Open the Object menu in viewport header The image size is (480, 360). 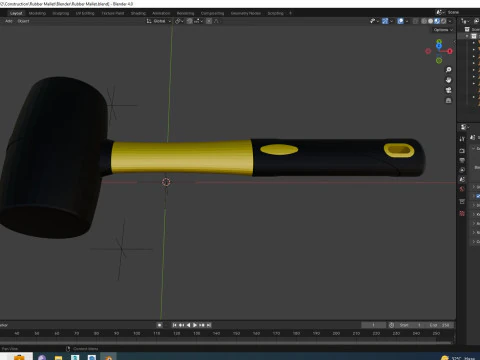(x=23, y=21)
